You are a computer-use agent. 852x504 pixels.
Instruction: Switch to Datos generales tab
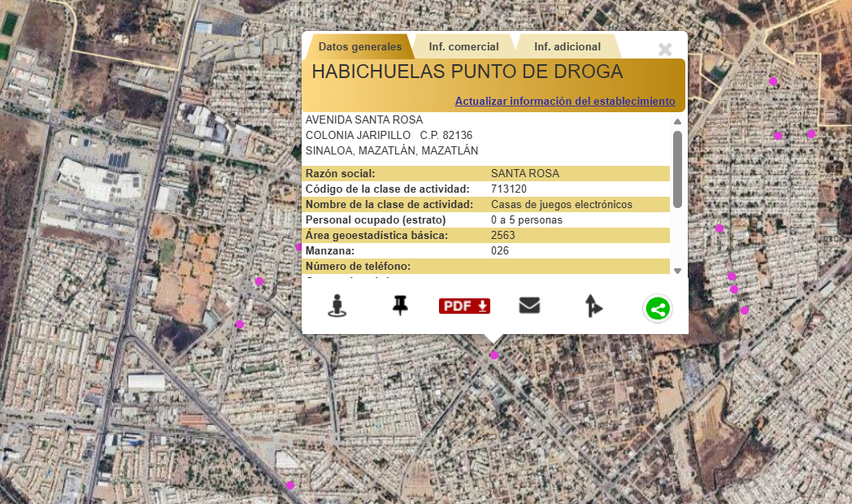click(x=359, y=46)
